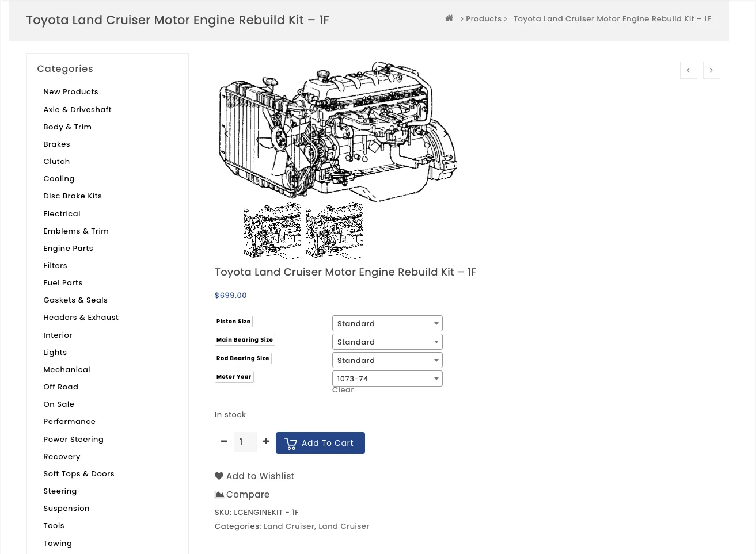Open Mechanical category

(x=67, y=369)
